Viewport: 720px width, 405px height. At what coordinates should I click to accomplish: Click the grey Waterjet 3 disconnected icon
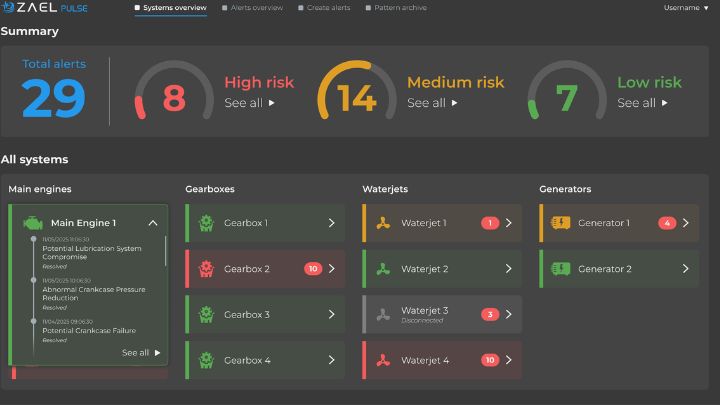[383, 314]
